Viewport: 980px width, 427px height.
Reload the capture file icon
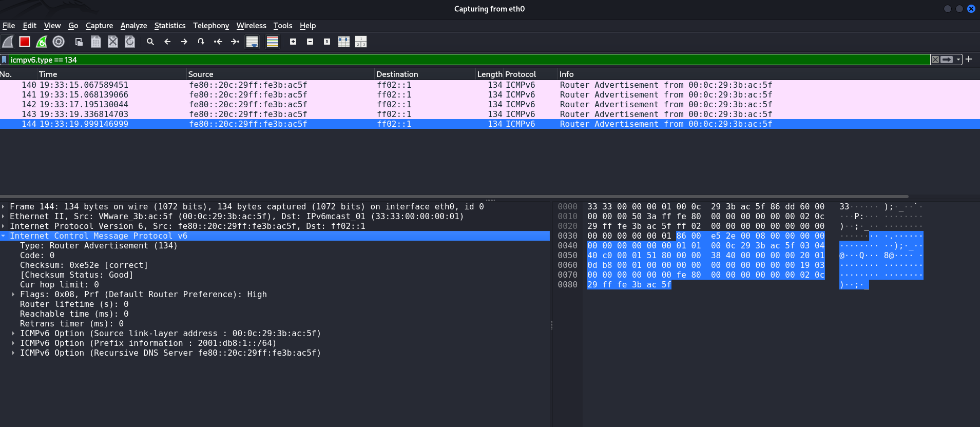click(x=130, y=42)
